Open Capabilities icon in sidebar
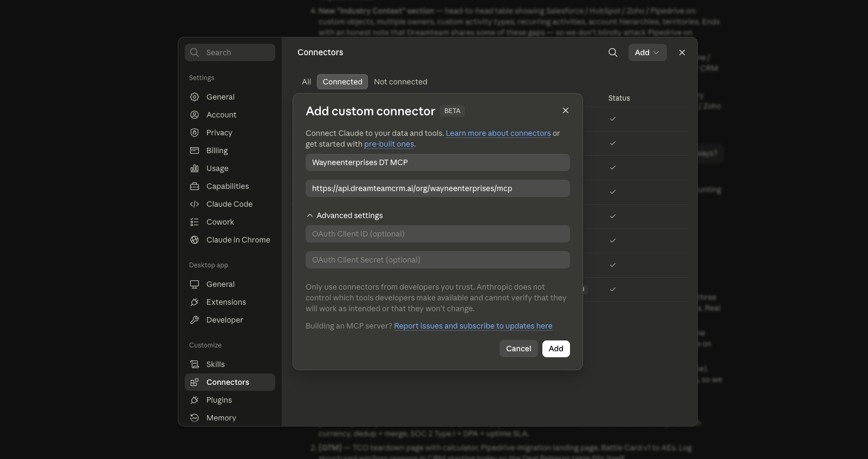868x459 pixels. click(195, 186)
